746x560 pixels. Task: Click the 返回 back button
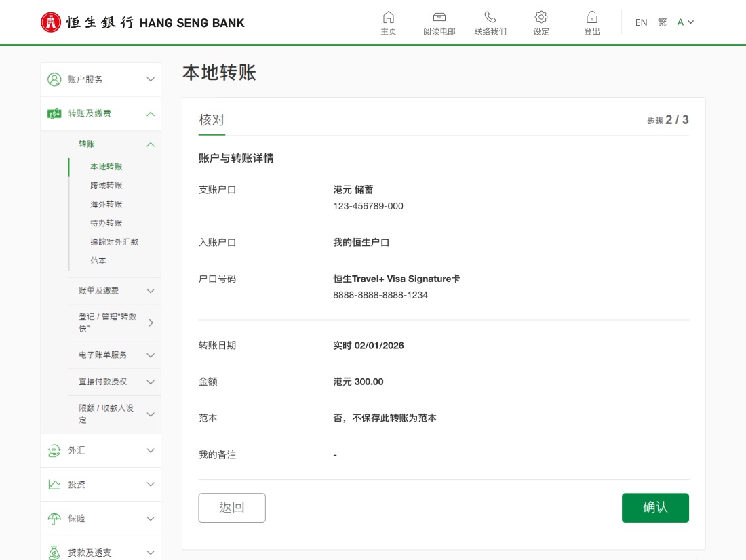tap(232, 507)
